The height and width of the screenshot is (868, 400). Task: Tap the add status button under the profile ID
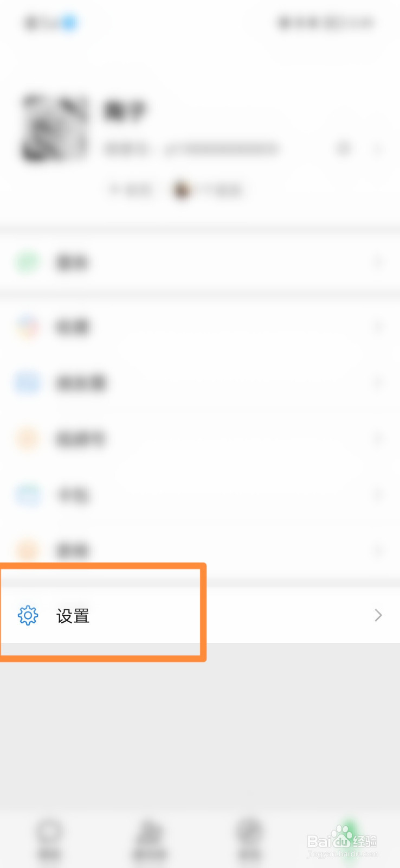[131, 190]
